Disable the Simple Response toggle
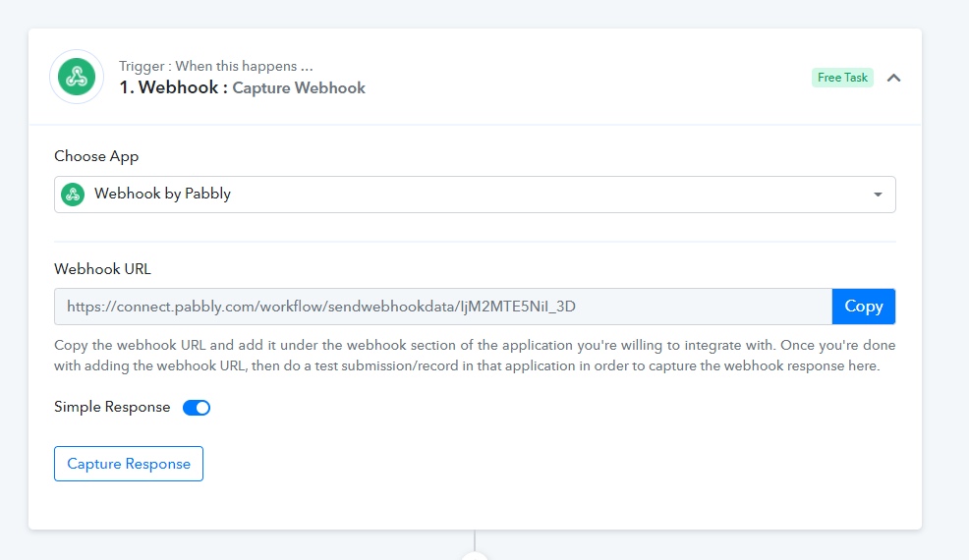 coord(197,408)
